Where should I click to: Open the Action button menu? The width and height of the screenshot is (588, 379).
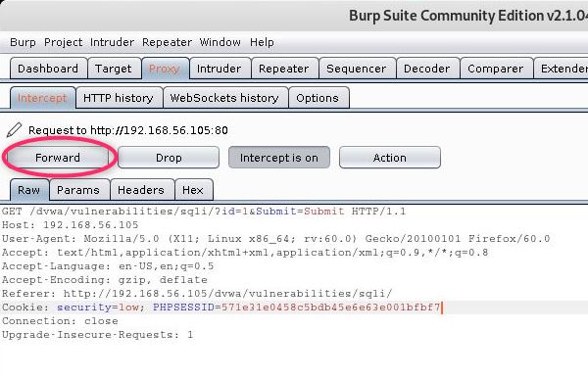390,158
